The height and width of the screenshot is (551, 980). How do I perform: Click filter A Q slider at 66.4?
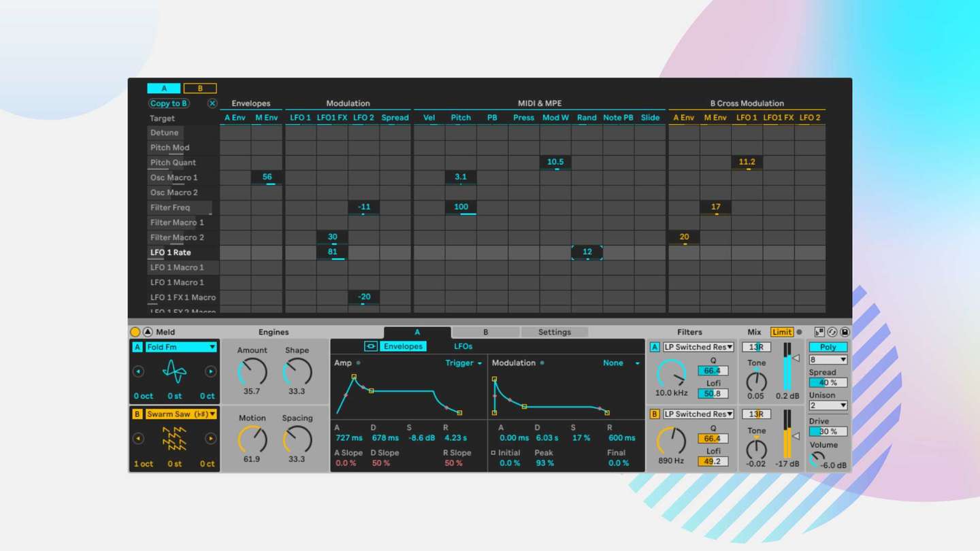click(x=713, y=371)
